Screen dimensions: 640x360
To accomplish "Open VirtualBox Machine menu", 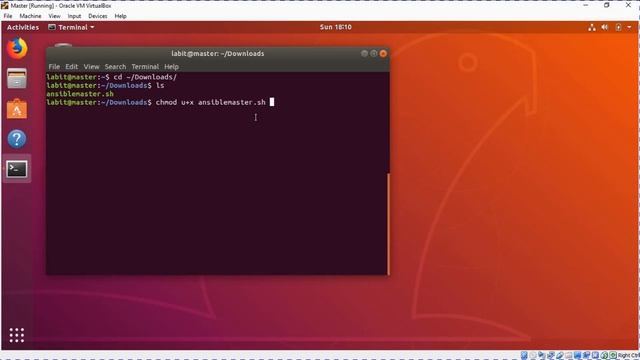I will (x=30, y=16).
